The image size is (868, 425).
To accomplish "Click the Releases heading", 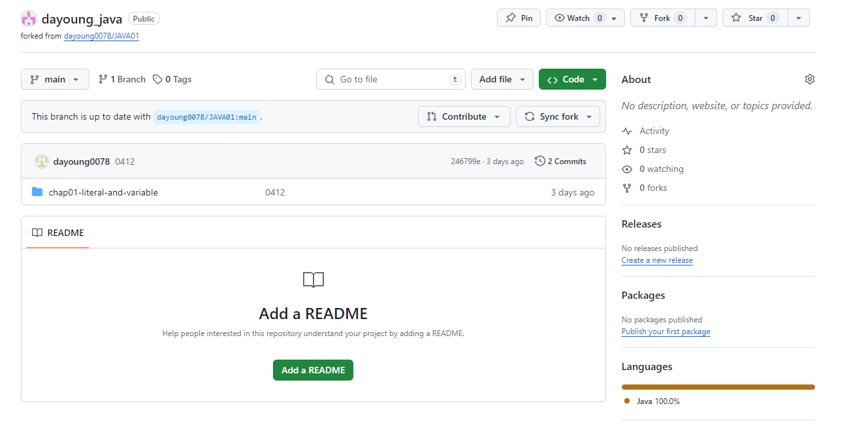I will [641, 224].
